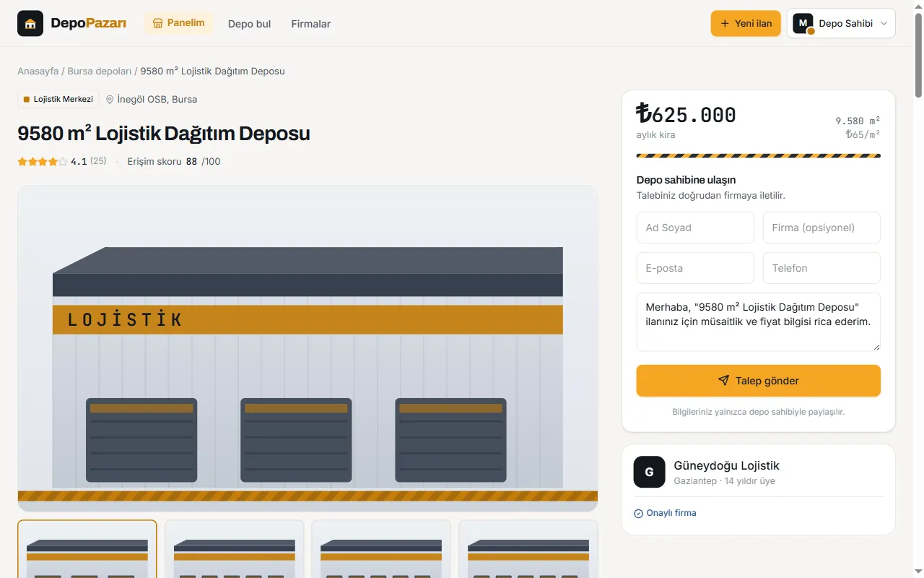Image resolution: width=924 pixels, height=578 pixels.
Task: Focus the Firma (opsiyonel) input field
Action: (x=821, y=228)
